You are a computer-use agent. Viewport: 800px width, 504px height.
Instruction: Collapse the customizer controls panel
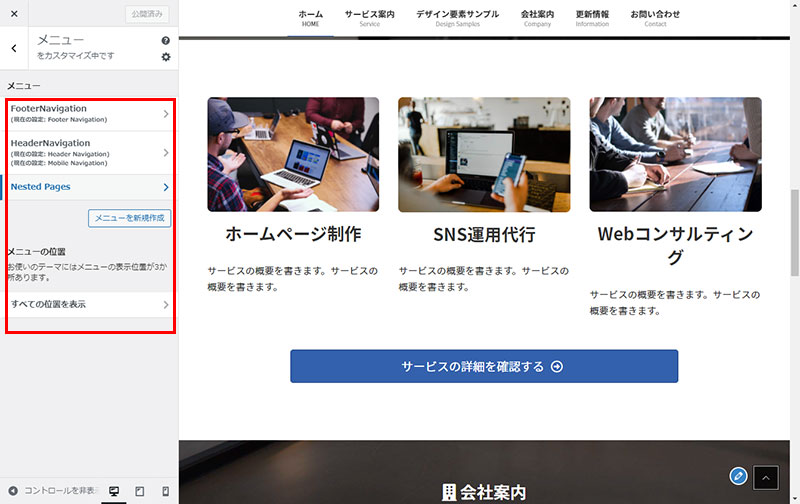(52, 491)
